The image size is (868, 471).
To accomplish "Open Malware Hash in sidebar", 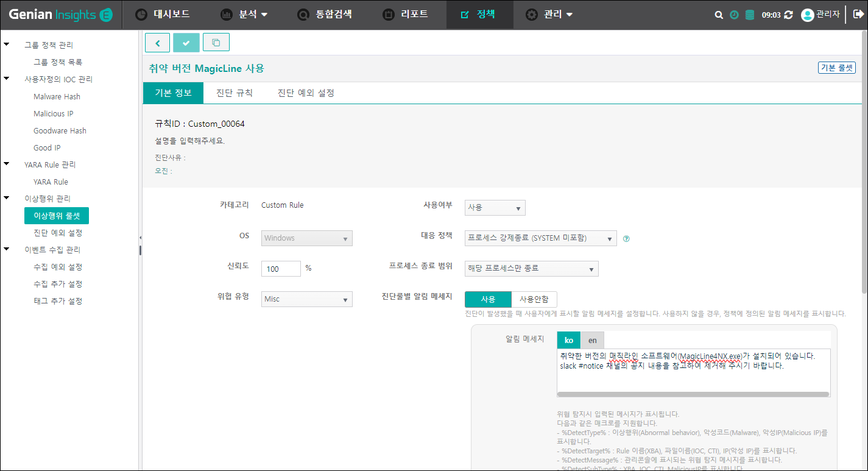I will (57, 96).
